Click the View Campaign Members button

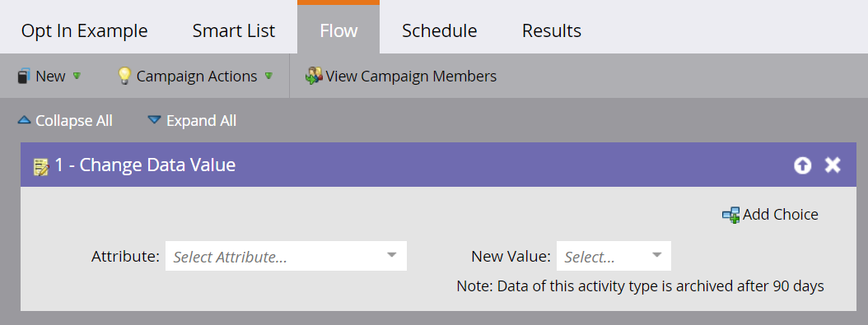(401, 77)
